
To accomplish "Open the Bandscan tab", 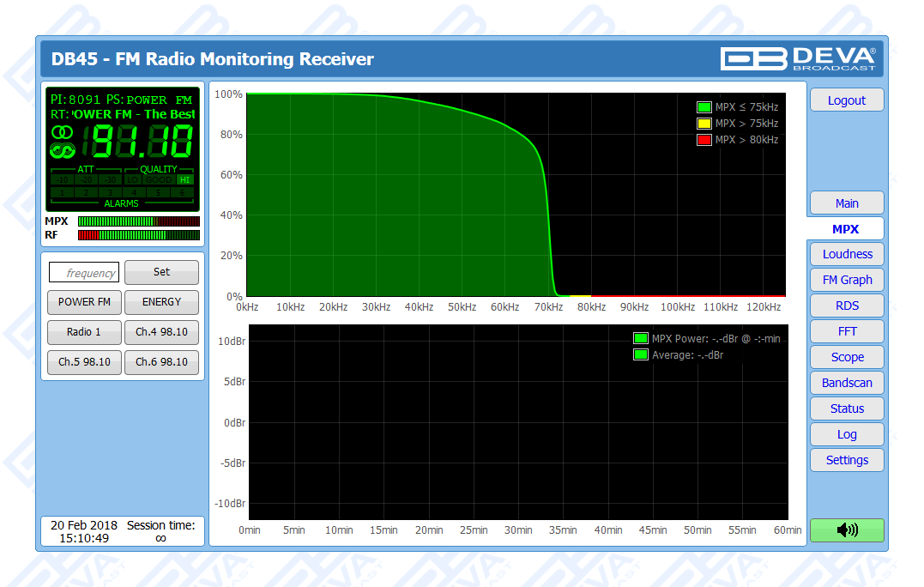I will 846,383.
